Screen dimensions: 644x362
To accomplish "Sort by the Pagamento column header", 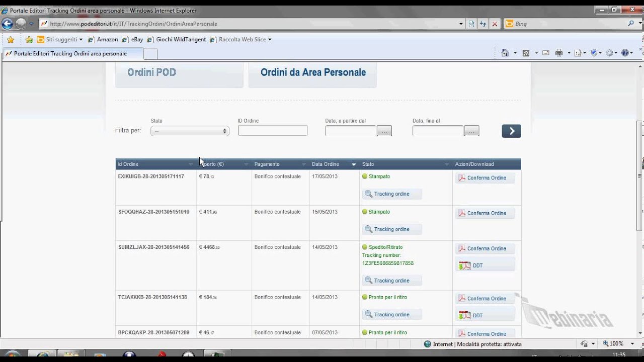I will coord(280,164).
